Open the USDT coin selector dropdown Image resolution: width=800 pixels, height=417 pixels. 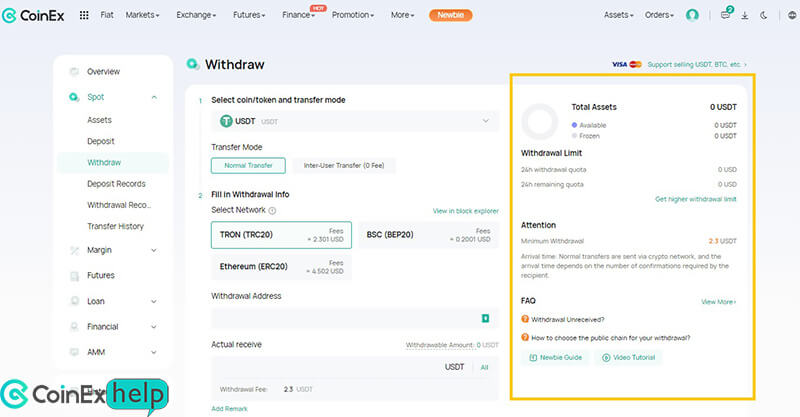coord(354,121)
